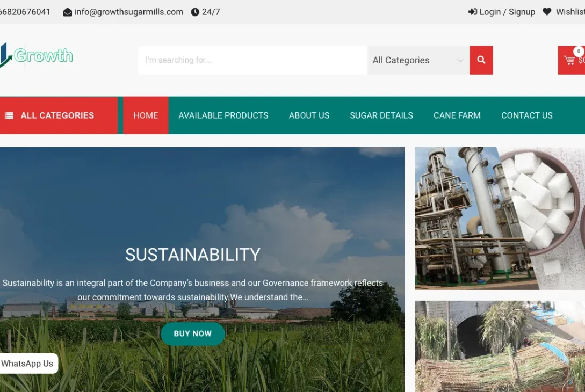Go to the SUGAR DETAILS menu item
This screenshot has height=392, width=585.
click(381, 115)
